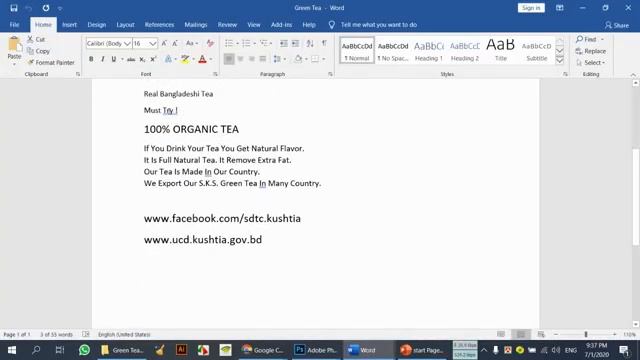Screen dimensions: 640x360
Task: Apply the Title style
Action: (501, 51)
